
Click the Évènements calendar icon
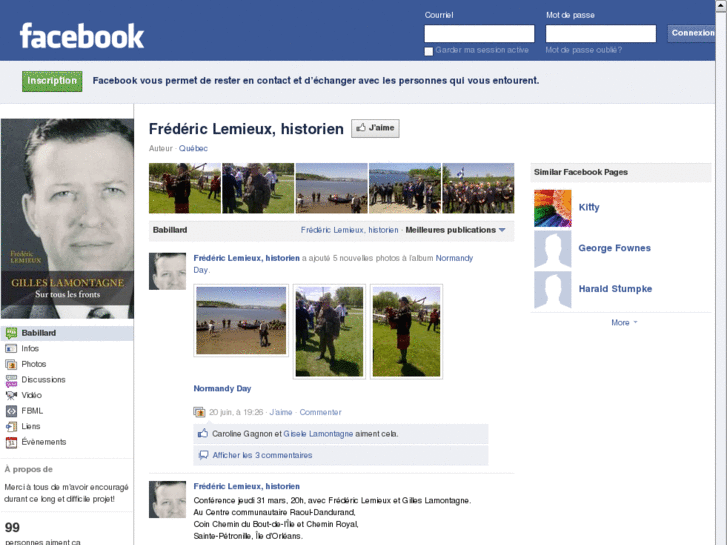click(x=11, y=442)
